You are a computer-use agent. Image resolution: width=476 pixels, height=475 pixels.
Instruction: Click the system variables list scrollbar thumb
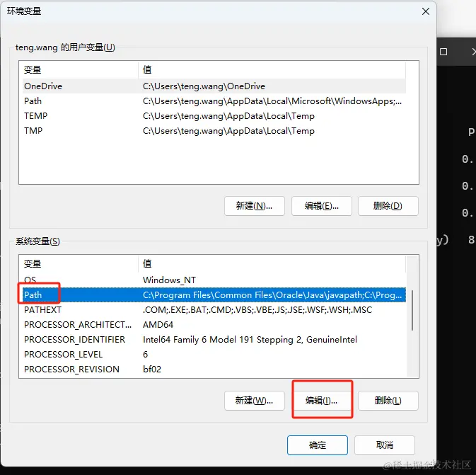point(412,310)
